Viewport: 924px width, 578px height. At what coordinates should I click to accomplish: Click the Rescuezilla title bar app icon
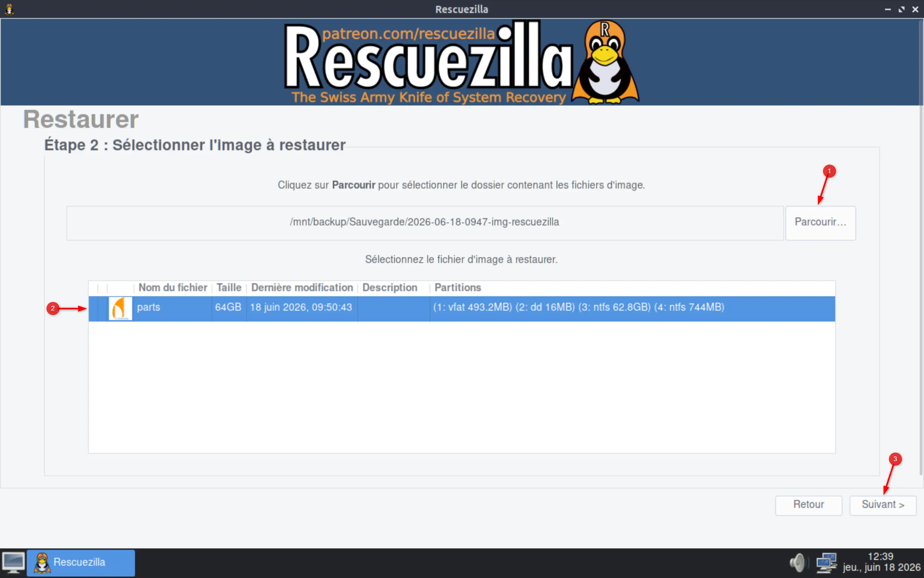tap(10, 9)
